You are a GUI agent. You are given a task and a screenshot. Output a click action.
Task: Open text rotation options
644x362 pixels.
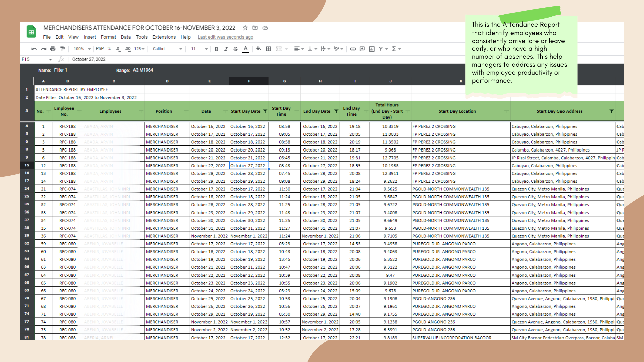click(x=338, y=49)
